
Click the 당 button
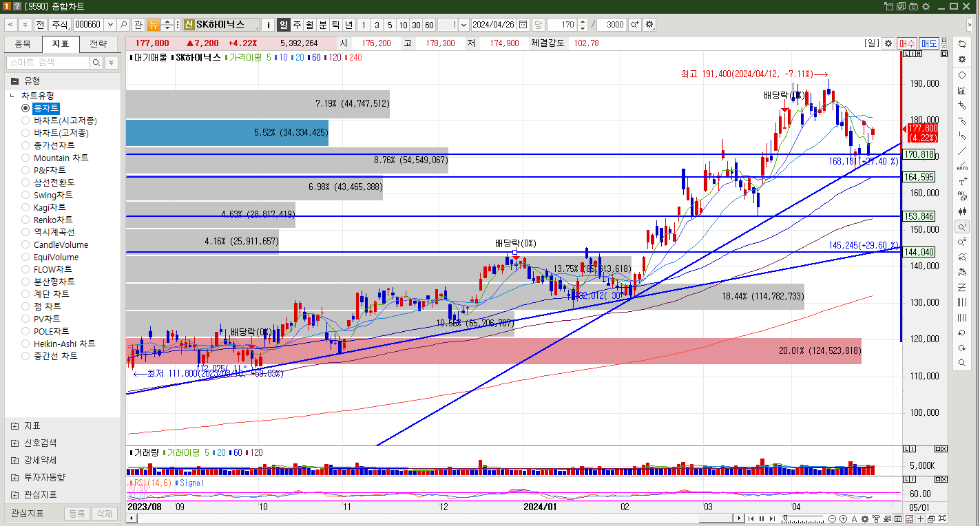(539, 25)
